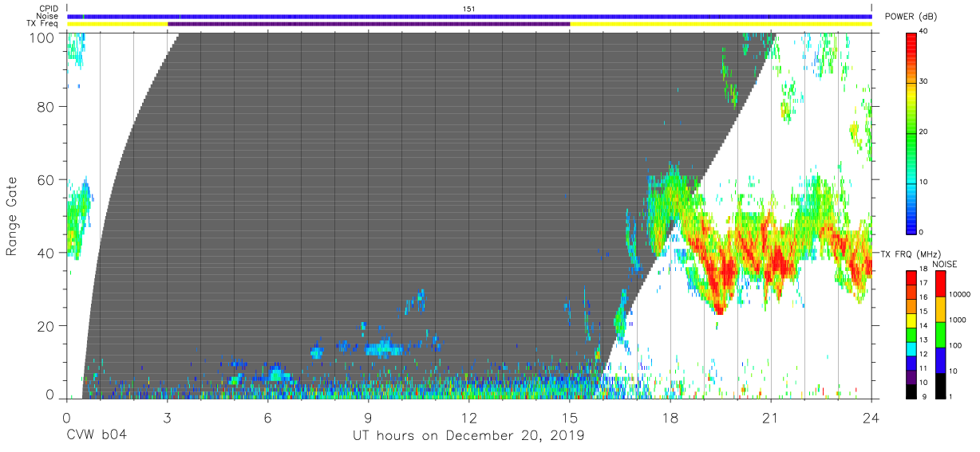Click the "Range Gate" y-axis title

click(12, 215)
